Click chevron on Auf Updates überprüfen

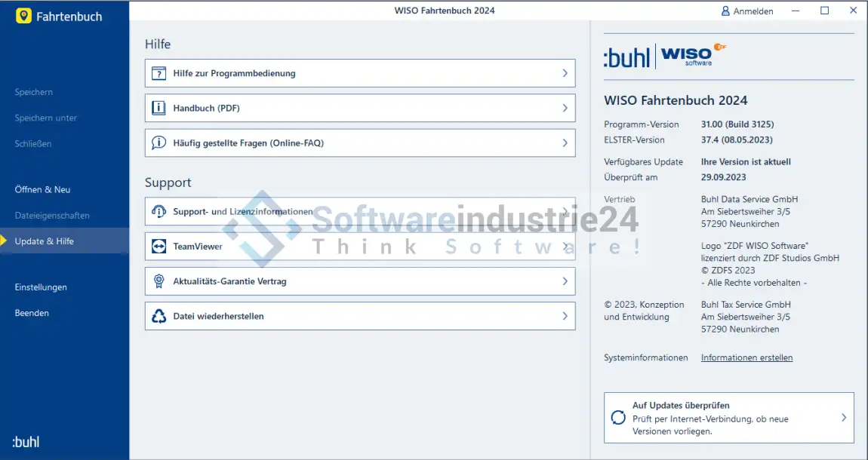pyautogui.click(x=843, y=418)
